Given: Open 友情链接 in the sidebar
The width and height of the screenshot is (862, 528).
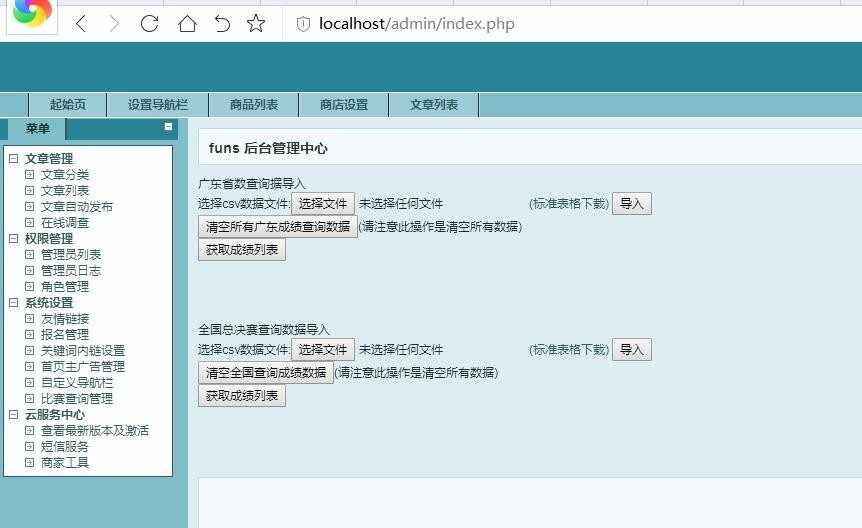Looking at the screenshot, I should [x=65, y=319].
